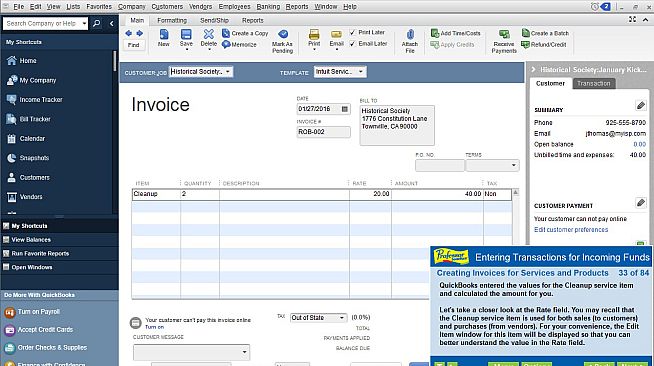Image resolution: width=654 pixels, height=366 pixels.
Task: Open the Tax Out of State dropdown
Action: [x=342, y=318]
